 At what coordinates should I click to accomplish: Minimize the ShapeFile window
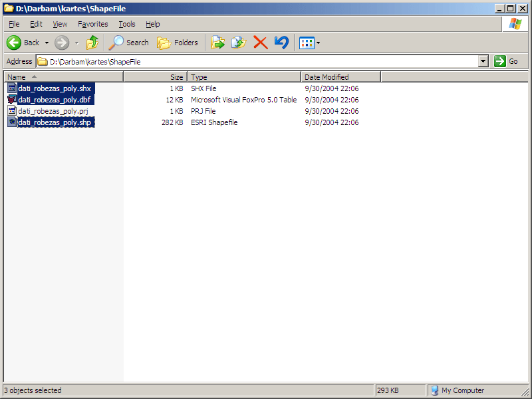point(499,9)
